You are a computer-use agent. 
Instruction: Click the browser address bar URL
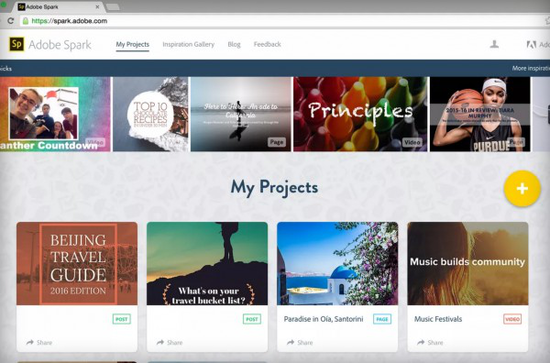pos(69,21)
